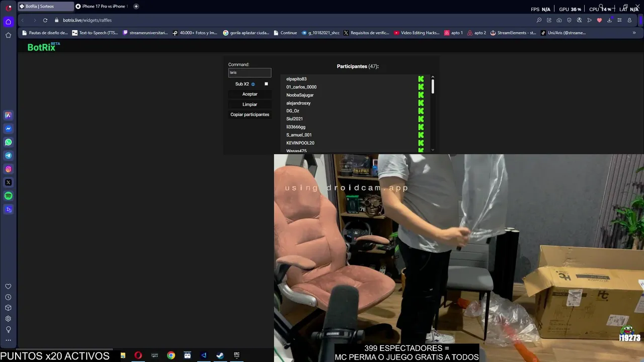Viewport: 644px width, 362px height.
Task: Open Easy Setup sliders icon
Action: tap(619, 20)
